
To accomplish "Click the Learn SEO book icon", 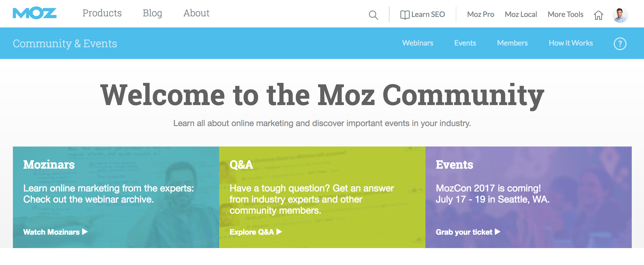I will (405, 15).
